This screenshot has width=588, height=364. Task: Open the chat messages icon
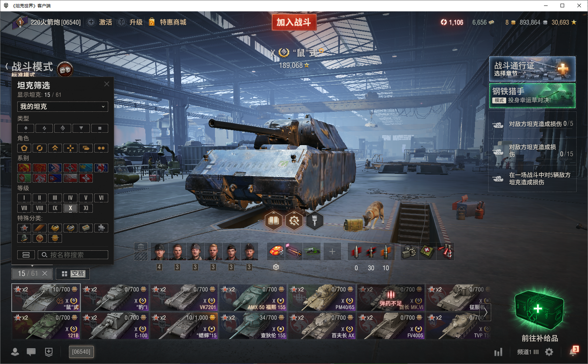click(31, 352)
